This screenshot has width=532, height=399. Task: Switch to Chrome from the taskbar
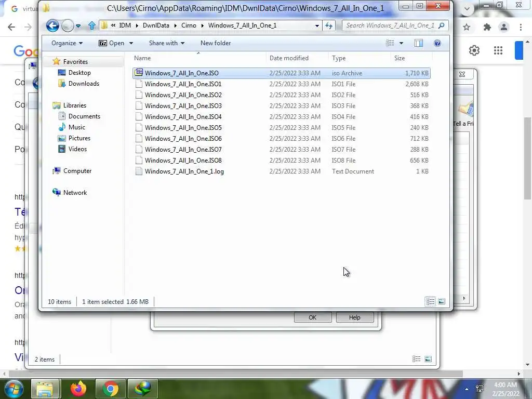111,389
